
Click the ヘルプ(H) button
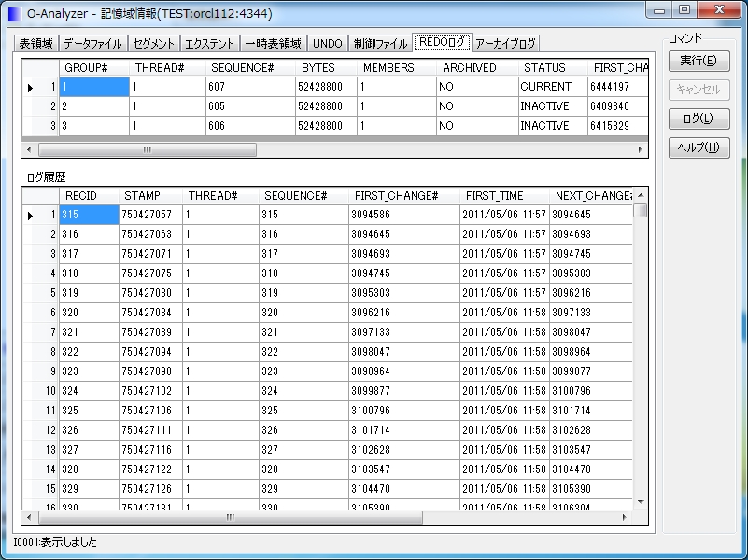pos(699,147)
